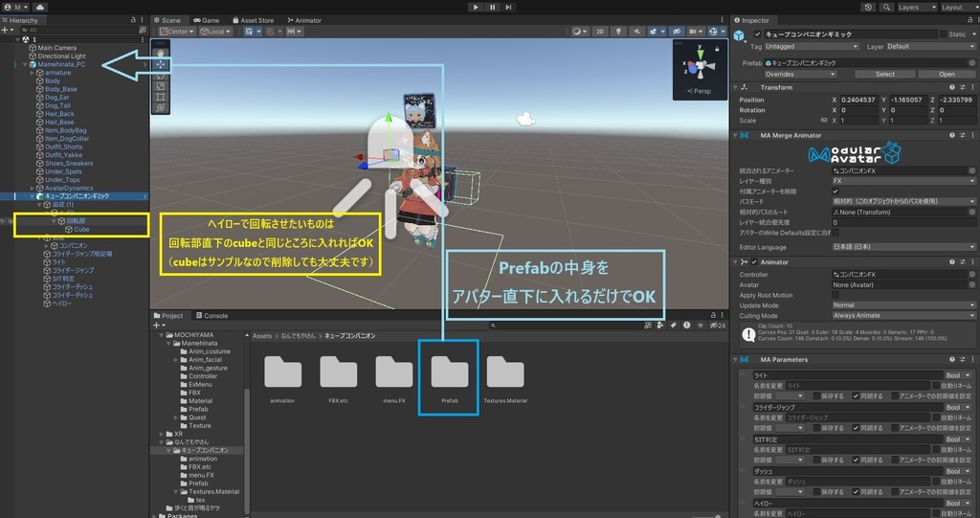980x518 pixels.
Task: Click the Position X input field
Action: (858, 100)
